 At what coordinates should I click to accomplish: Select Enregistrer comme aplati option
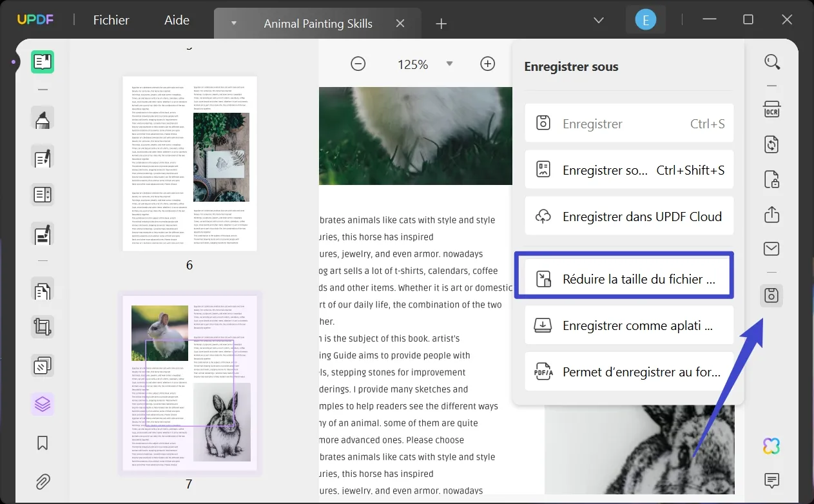(629, 325)
